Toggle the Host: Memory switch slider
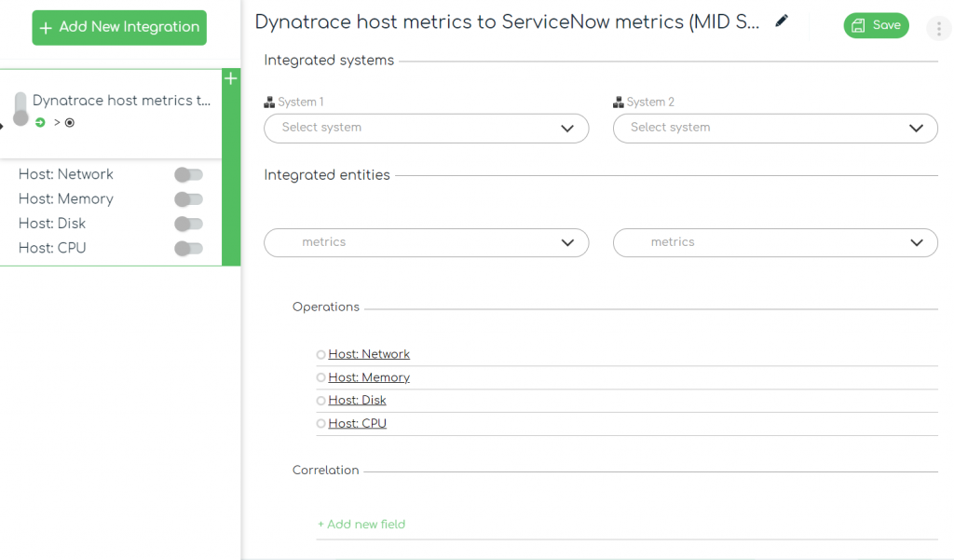This screenshot has width=954, height=560. (x=188, y=198)
